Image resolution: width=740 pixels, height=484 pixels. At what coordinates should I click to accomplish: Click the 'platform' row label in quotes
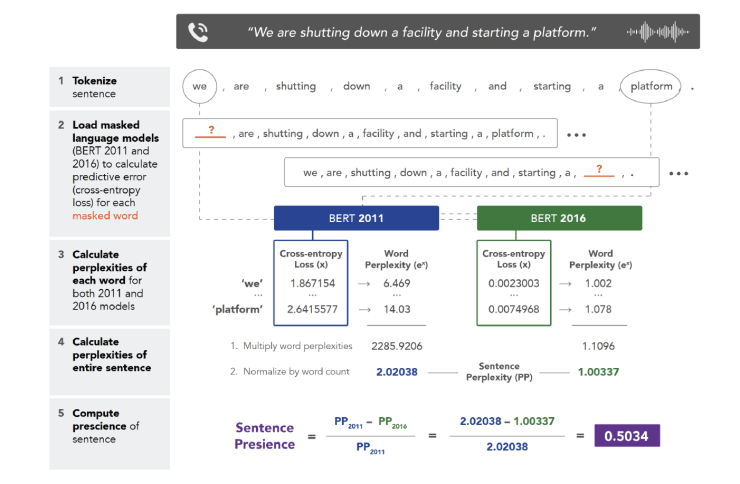pyautogui.click(x=237, y=309)
